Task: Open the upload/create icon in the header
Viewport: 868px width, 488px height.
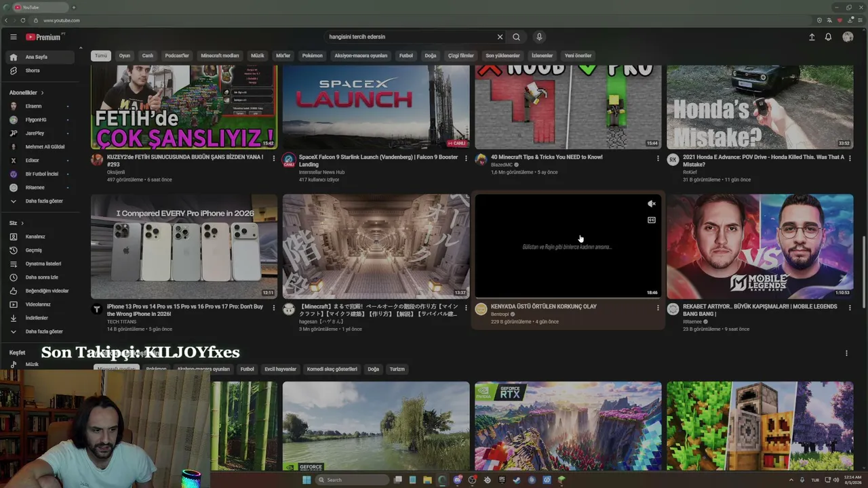Action: coord(812,37)
